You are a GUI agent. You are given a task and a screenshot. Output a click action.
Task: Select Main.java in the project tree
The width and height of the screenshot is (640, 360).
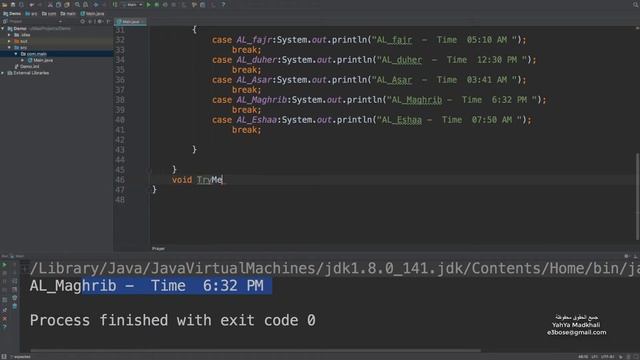(40, 60)
